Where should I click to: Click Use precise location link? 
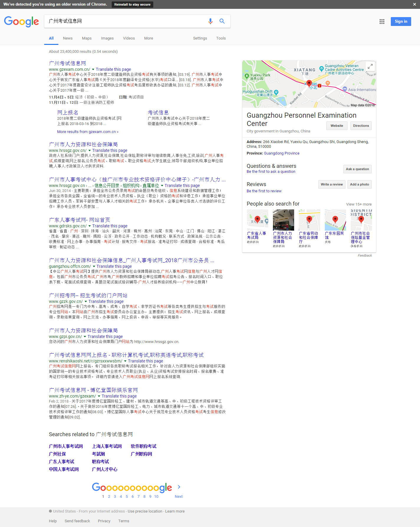point(145,511)
